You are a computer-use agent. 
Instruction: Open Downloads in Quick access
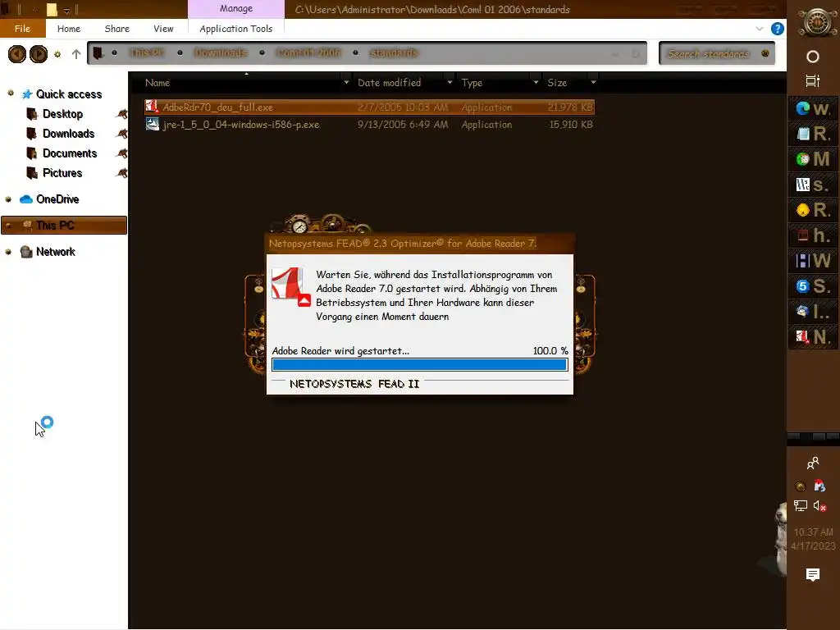tap(68, 134)
